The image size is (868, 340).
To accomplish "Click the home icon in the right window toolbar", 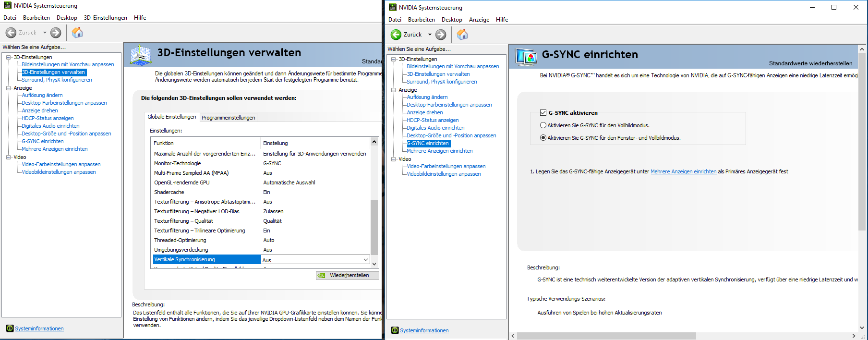I will pos(462,34).
